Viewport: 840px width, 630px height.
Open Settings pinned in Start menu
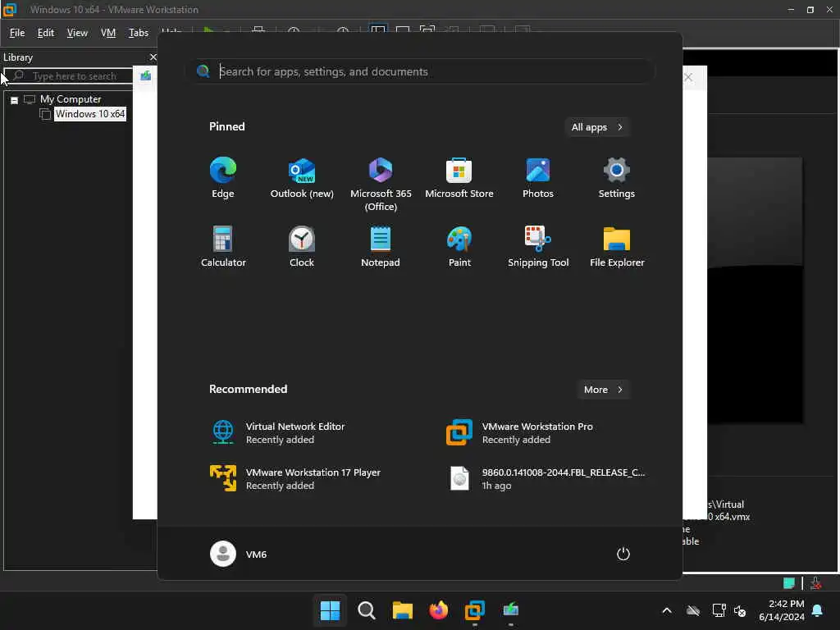pyautogui.click(x=617, y=178)
